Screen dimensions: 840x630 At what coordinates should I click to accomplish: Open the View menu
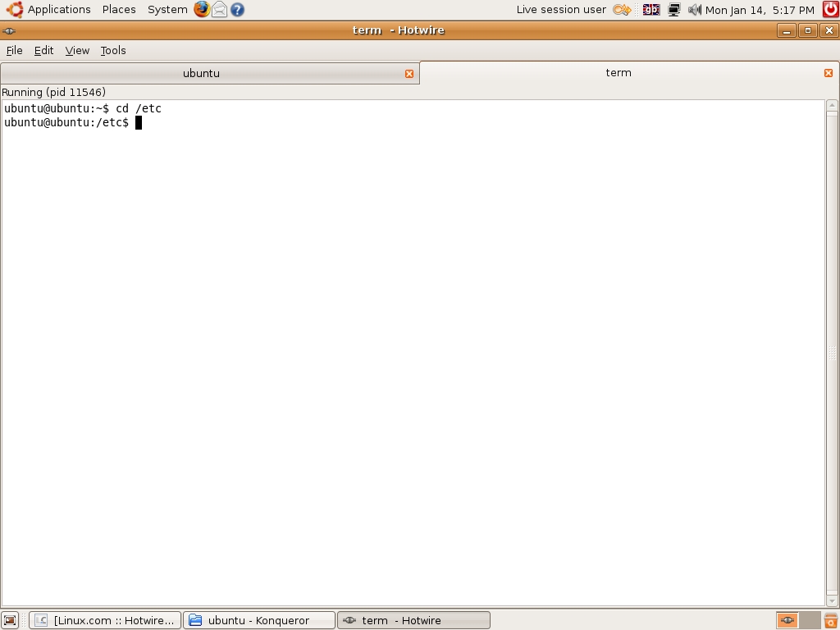click(x=77, y=50)
